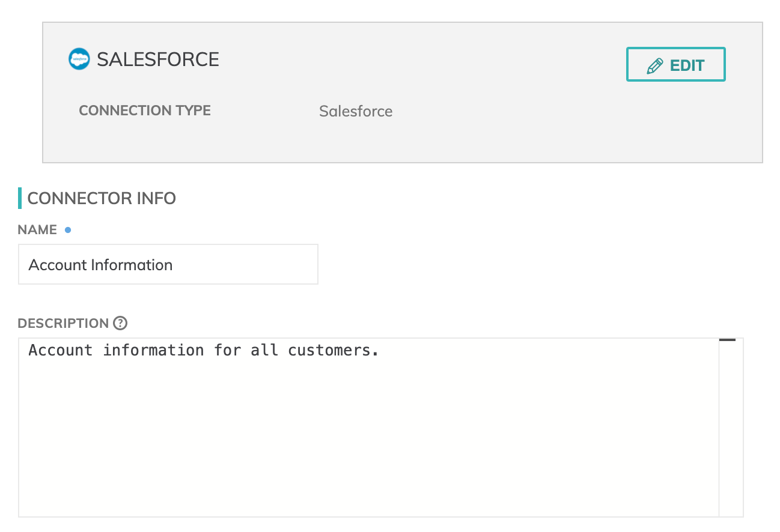The width and height of the screenshot is (780, 532).
Task: Click the CONNECTOR INFO section heading
Action: 102,198
